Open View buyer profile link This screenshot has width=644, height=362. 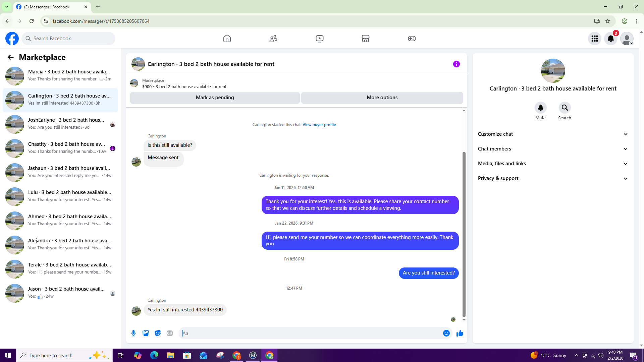(319, 125)
